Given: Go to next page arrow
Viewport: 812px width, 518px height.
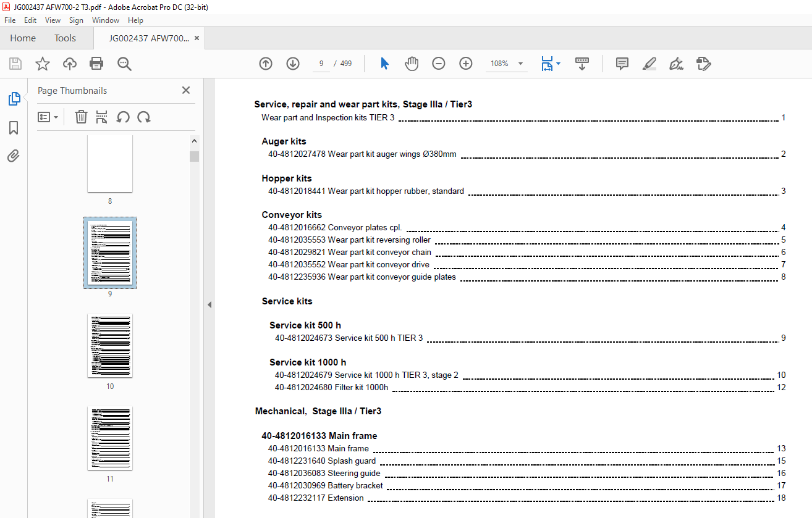Looking at the screenshot, I should click(x=293, y=64).
